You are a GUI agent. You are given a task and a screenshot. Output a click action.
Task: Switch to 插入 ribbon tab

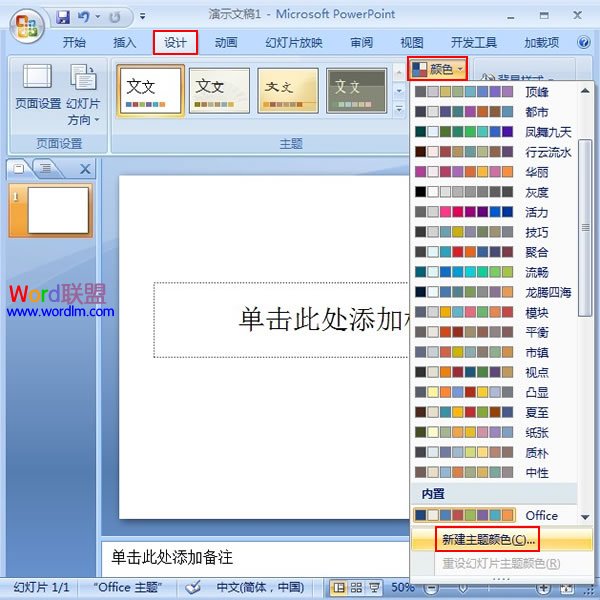[124, 42]
